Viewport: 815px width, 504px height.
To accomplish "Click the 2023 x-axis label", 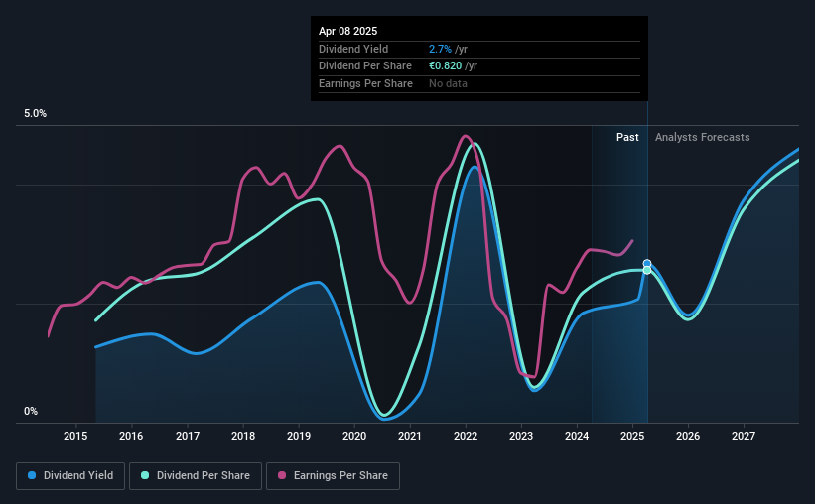I will click(x=521, y=436).
